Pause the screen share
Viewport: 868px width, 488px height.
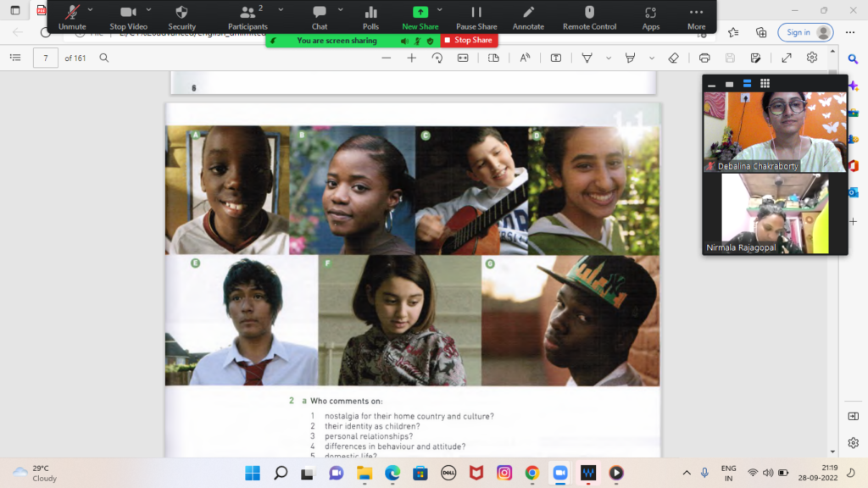coord(476,16)
